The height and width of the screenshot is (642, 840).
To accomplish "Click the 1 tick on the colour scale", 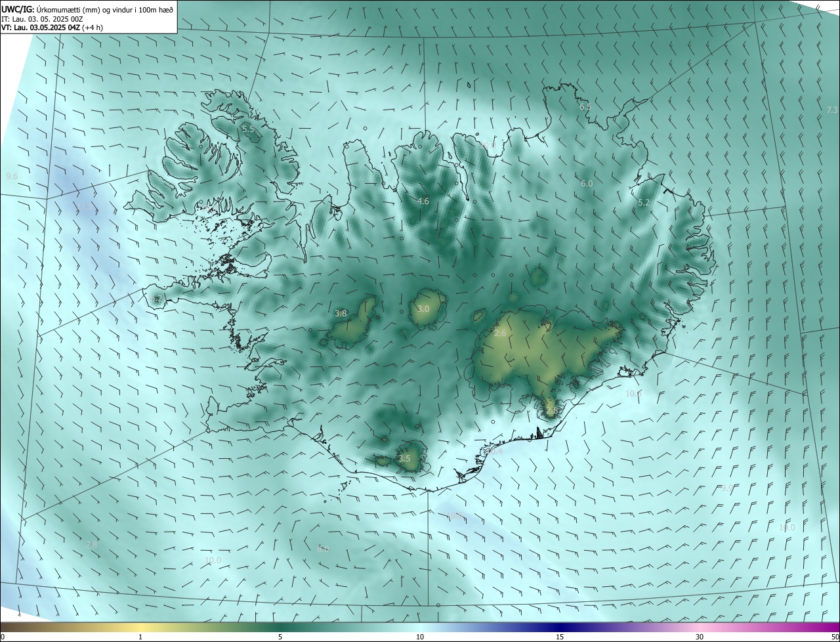I will pos(140,637).
